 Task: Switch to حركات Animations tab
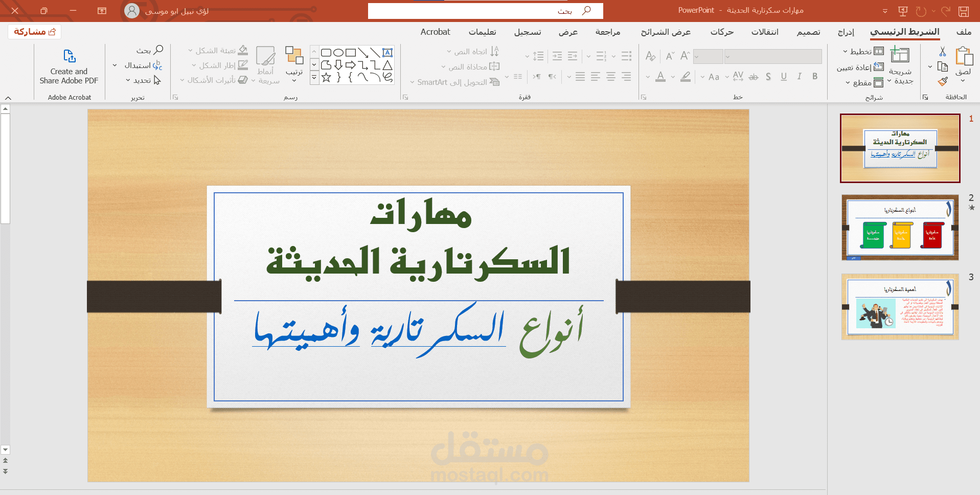pos(722,32)
